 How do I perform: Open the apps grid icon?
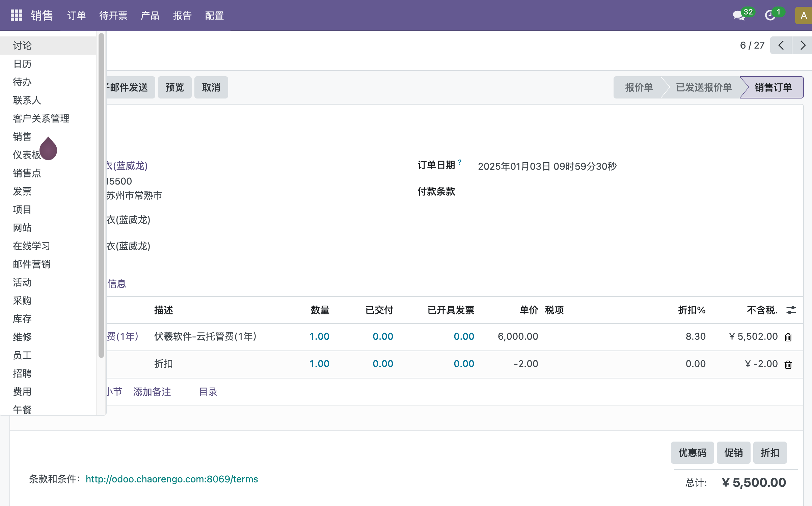(16, 16)
